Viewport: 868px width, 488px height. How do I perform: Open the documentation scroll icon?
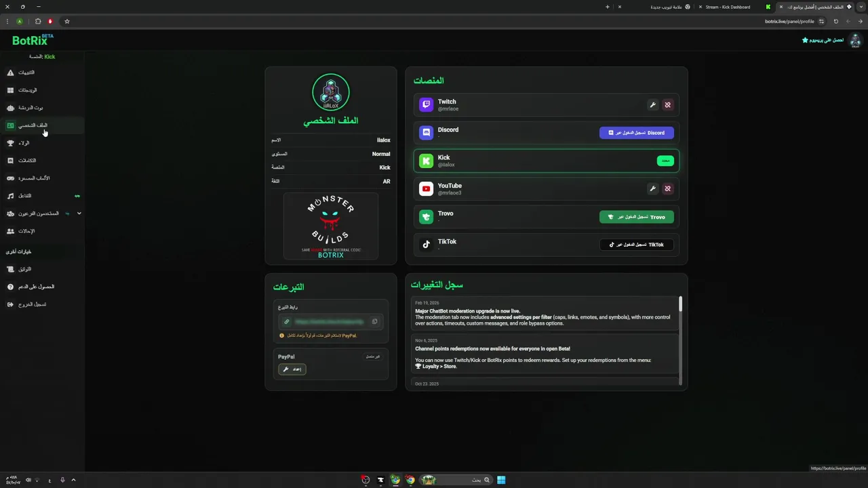tap(10, 269)
